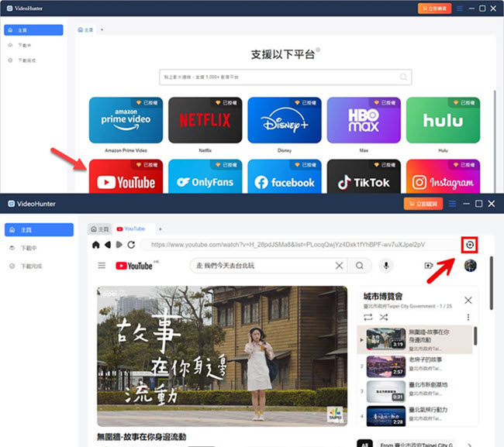Click the playlist panel scrollbar

coord(475,336)
